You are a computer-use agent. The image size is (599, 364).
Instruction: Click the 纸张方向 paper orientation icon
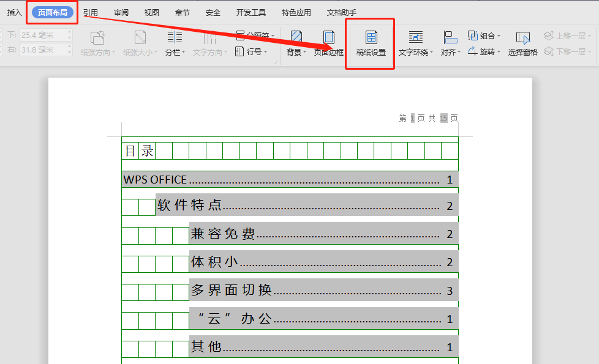click(97, 38)
